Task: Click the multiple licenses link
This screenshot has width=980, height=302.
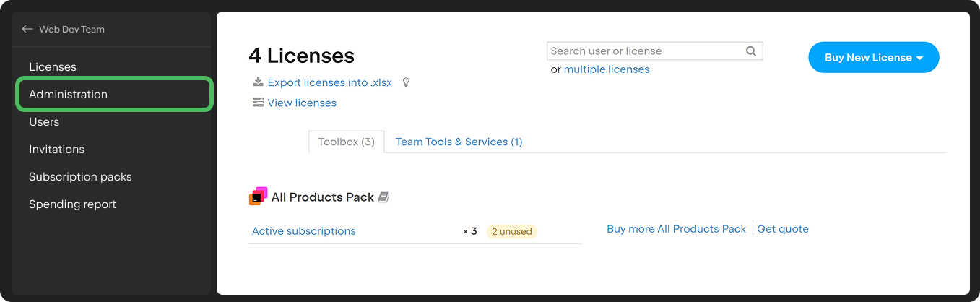Action: pyautogui.click(x=606, y=69)
